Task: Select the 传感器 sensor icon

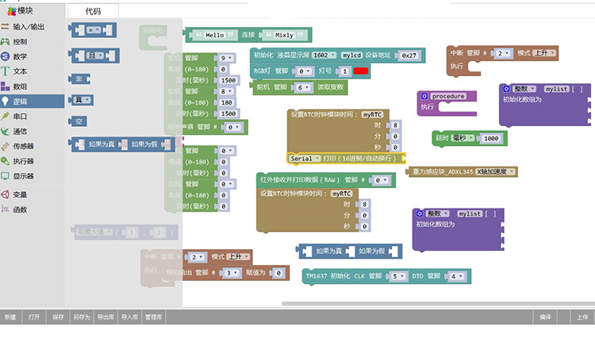Action: (5, 146)
